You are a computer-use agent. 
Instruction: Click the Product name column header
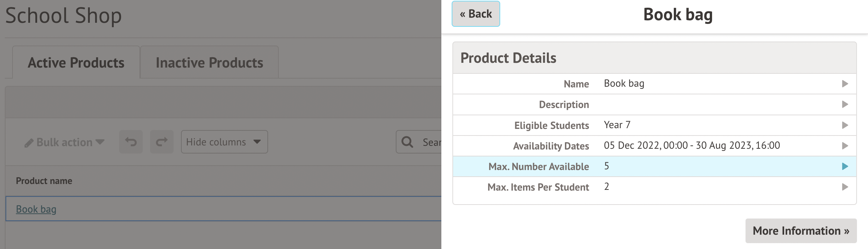[44, 181]
